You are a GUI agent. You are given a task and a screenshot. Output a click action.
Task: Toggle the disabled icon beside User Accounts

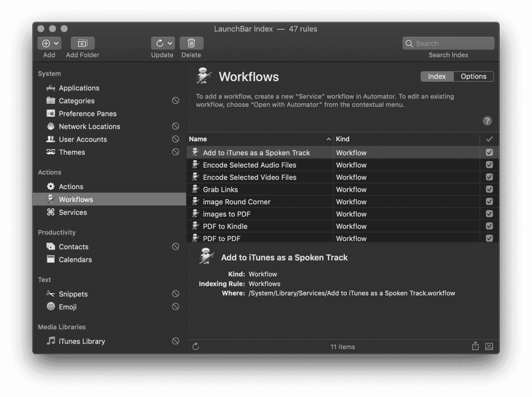tap(175, 139)
